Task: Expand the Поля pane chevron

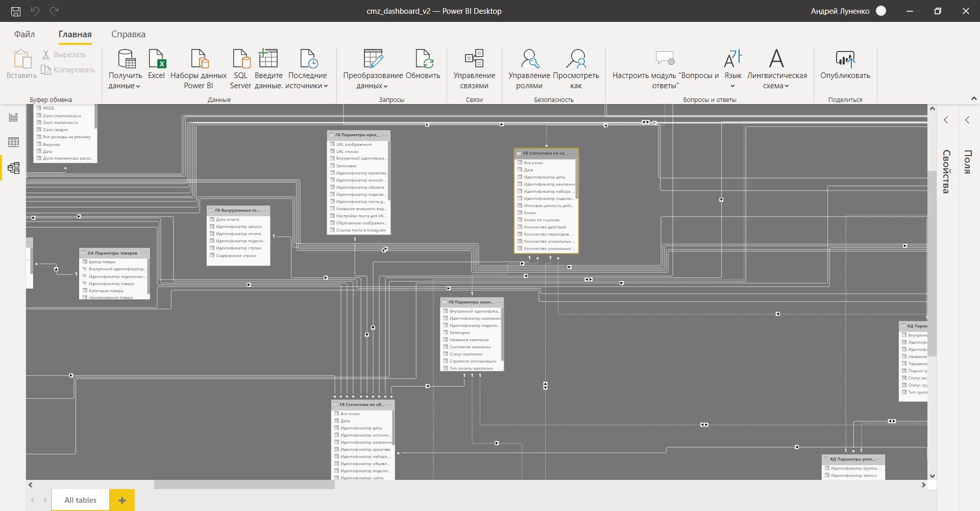Action: coord(967,120)
